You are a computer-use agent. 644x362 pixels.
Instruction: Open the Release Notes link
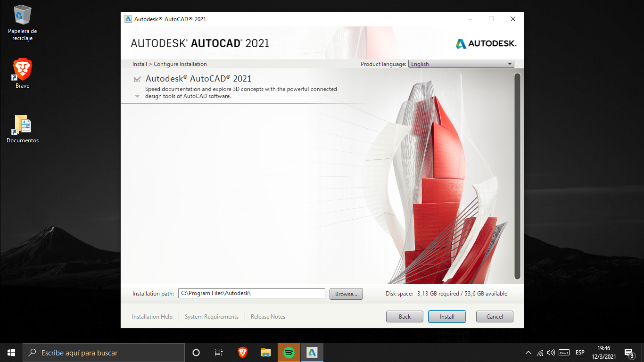[x=268, y=317]
